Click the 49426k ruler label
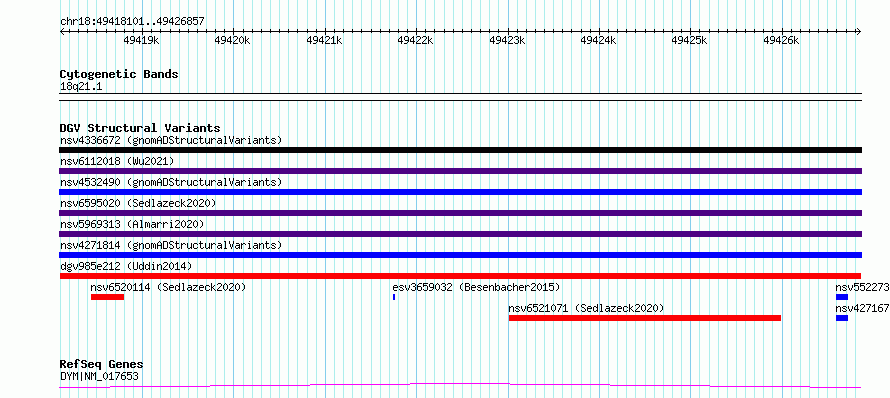 (781, 40)
